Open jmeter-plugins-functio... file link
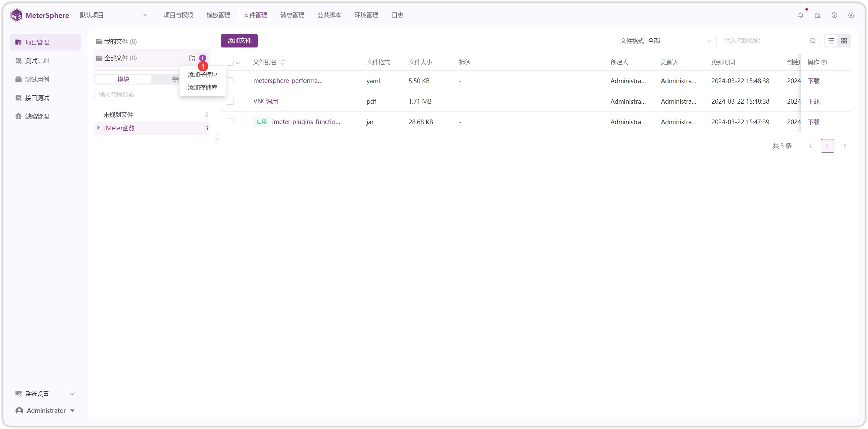Viewport: 868px width, 429px height. pyautogui.click(x=306, y=122)
